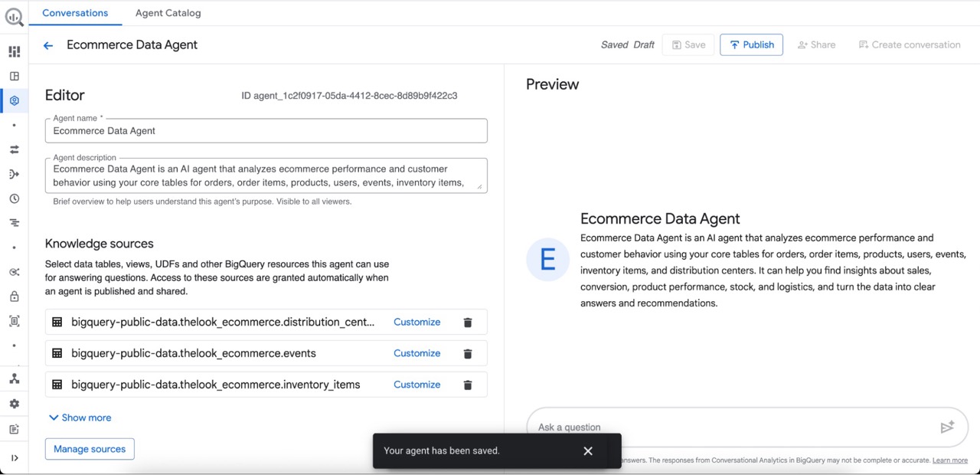Switch to the Agent Catalog tab
Image resolution: width=980 pixels, height=475 pixels.
168,13
